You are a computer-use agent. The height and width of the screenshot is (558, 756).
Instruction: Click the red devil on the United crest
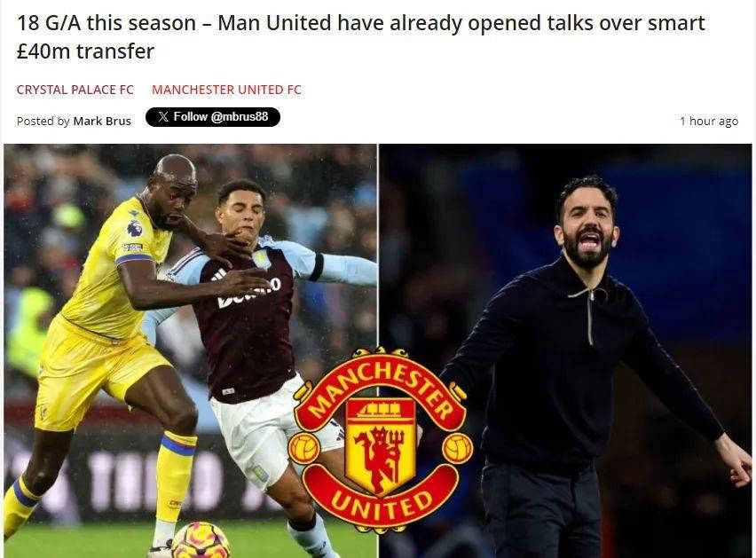[x=380, y=455]
